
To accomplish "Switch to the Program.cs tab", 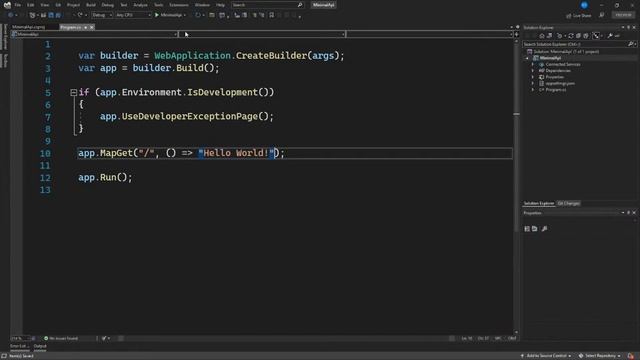I will [71, 27].
